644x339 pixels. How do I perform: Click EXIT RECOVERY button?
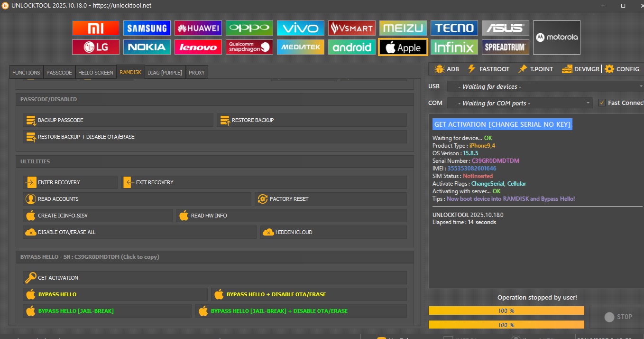(x=264, y=182)
